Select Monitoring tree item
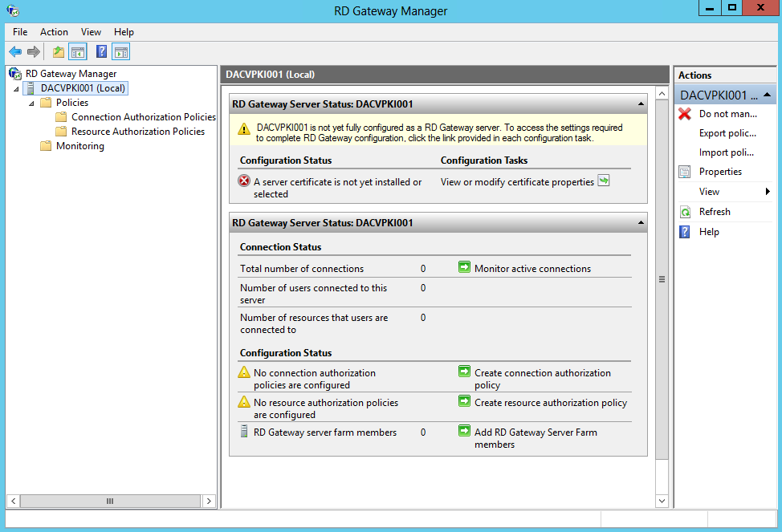The image size is (782, 532). [x=79, y=146]
